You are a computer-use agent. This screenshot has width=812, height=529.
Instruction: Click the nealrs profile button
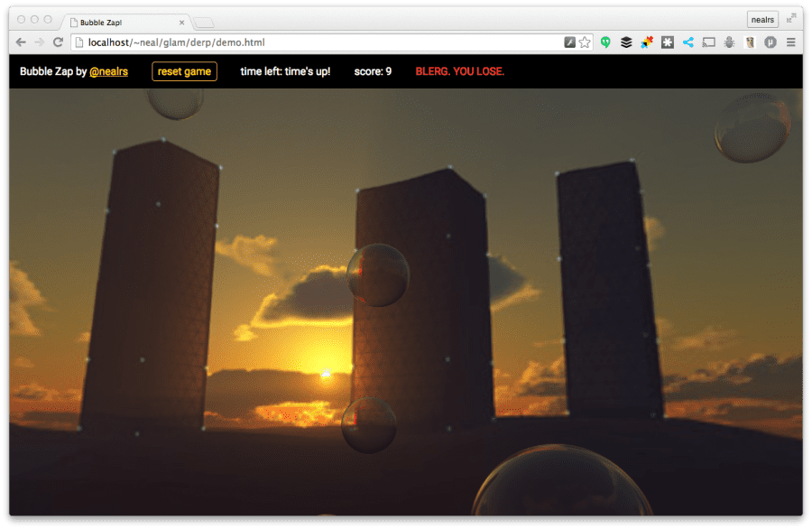pos(762,20)
